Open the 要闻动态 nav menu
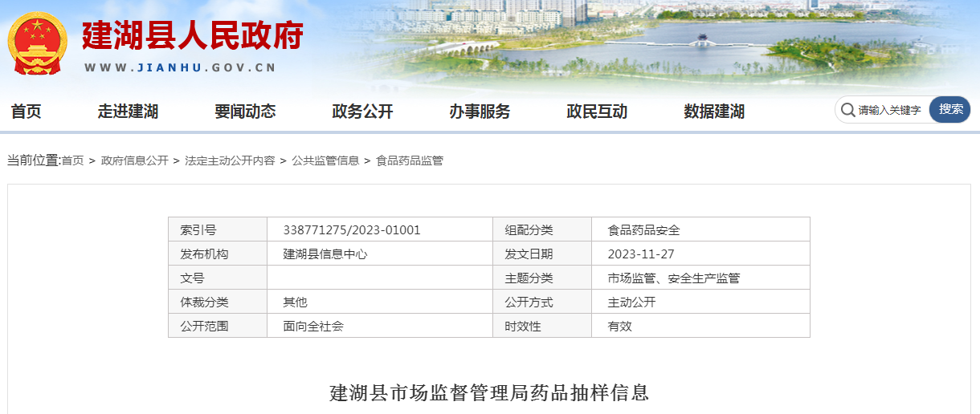Viewport: 980px width, 414px height. click(x=245, y=112)
